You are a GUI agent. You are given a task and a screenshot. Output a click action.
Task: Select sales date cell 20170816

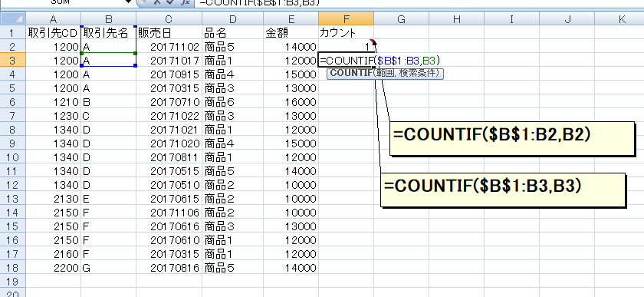click(169, 268)
